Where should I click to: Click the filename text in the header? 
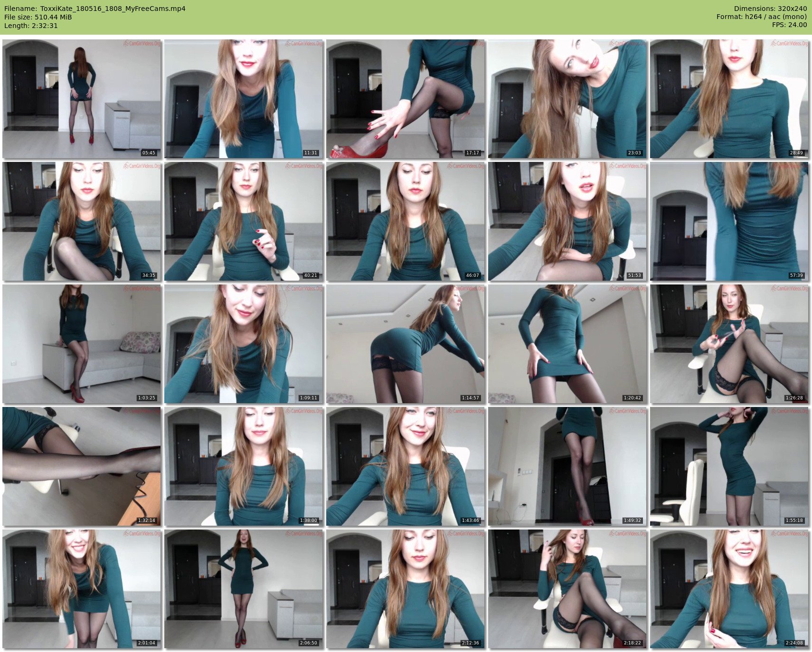(x=95, y=9)
